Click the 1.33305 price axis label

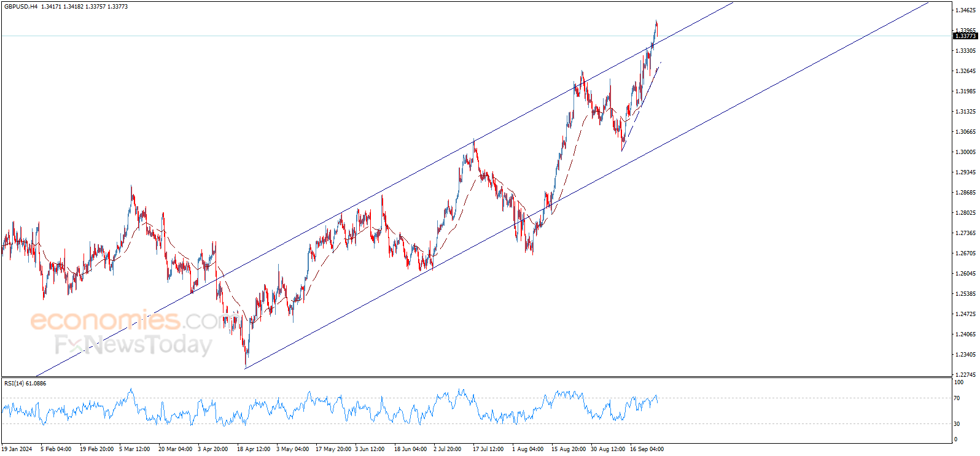point(965,51)
